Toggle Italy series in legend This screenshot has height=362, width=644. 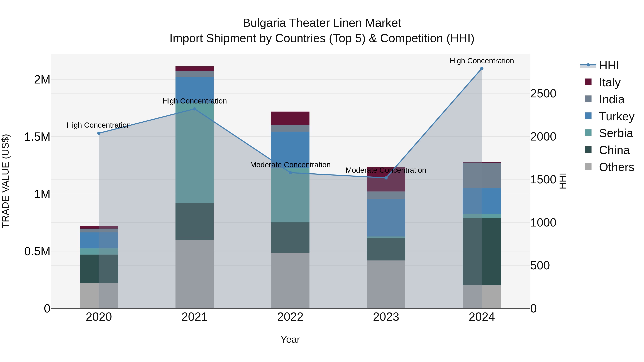coord(602,82)
